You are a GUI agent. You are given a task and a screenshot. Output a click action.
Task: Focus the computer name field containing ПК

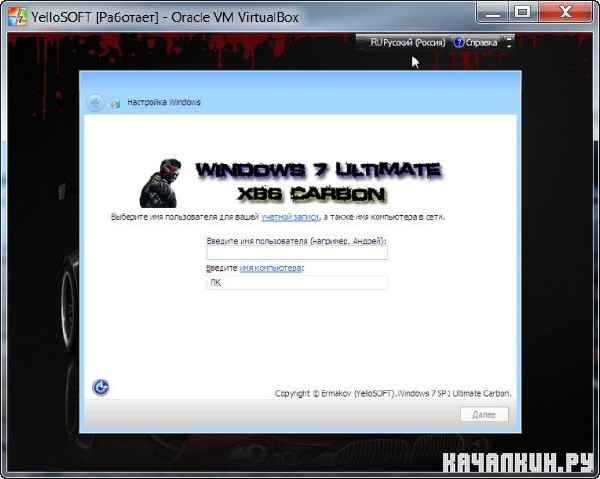297,283
